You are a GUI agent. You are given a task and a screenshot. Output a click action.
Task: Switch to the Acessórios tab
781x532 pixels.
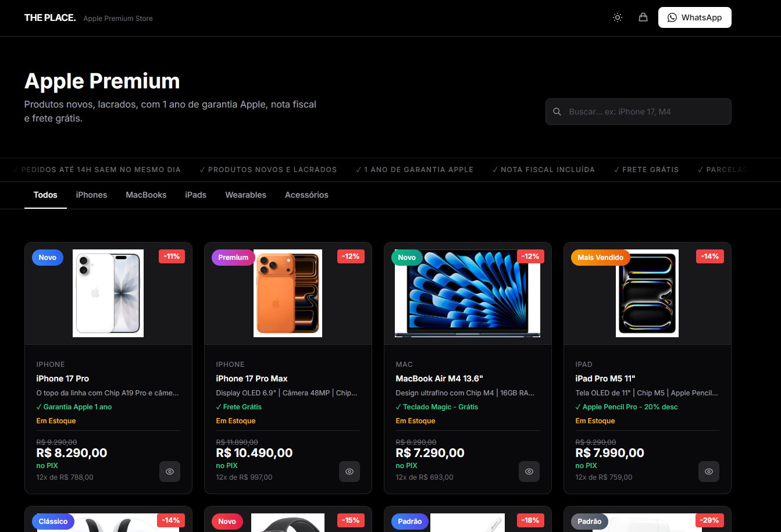(x=306, y=195)
